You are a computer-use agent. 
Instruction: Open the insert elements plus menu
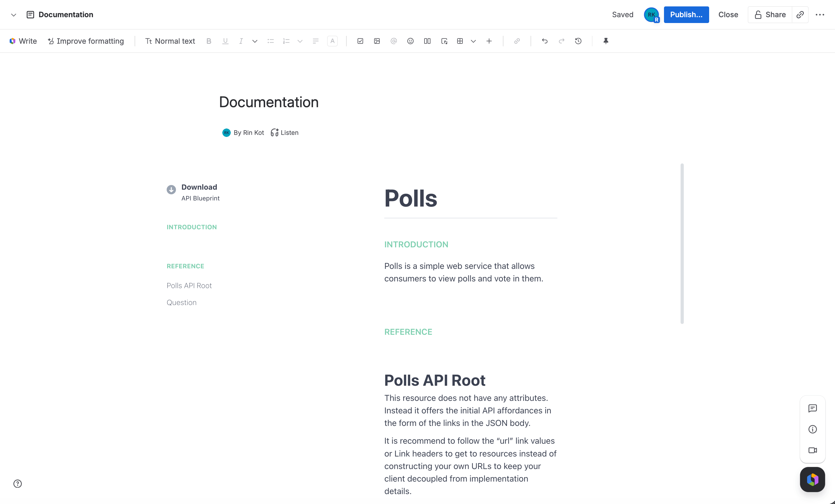click(489, 41)
